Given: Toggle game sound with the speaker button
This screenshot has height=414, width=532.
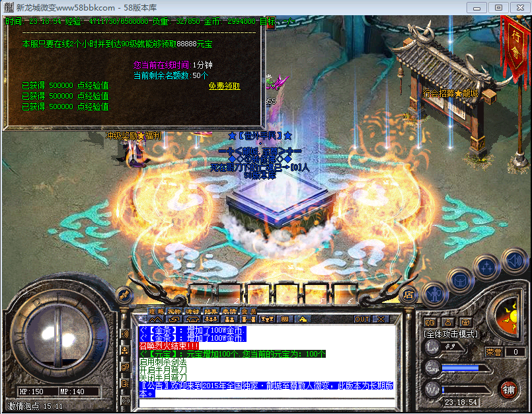Looking at the screenshot, I should pyautogui.click(x=514, y=261).
